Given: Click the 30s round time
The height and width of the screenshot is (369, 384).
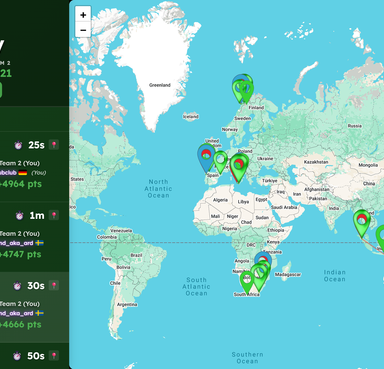Looking at the screenshot, I should [x=36, y=286].
